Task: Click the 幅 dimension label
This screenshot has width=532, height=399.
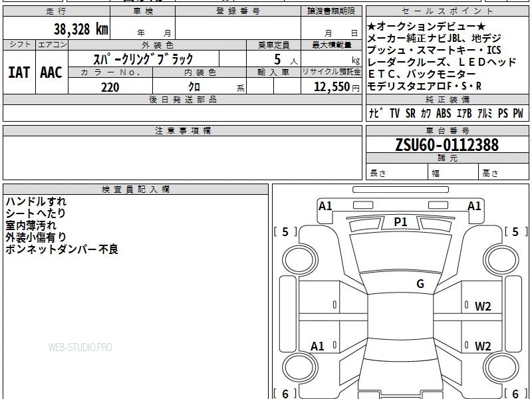Action: 436,174
